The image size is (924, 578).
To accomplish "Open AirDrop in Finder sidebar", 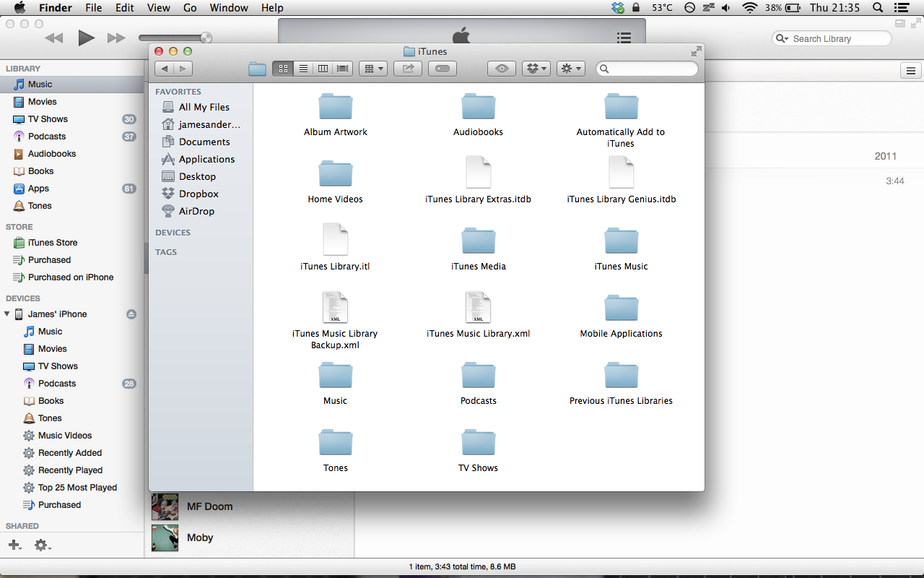I will (x=188, y=211).
